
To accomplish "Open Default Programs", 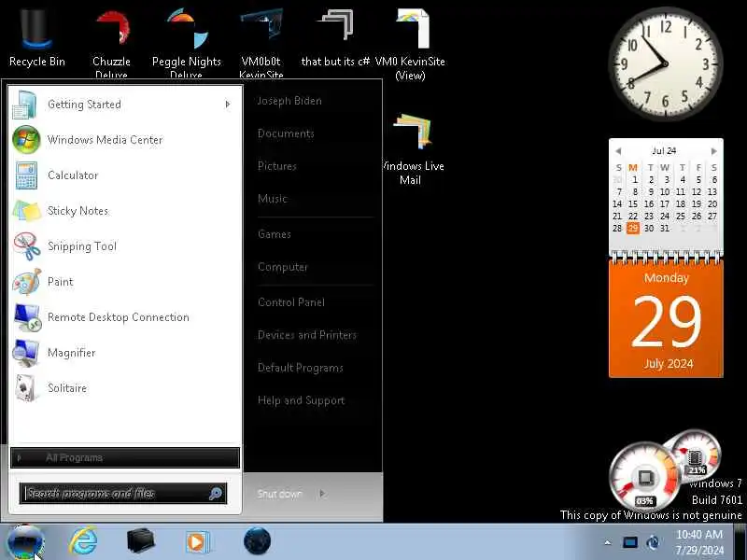I will point(300,368).
